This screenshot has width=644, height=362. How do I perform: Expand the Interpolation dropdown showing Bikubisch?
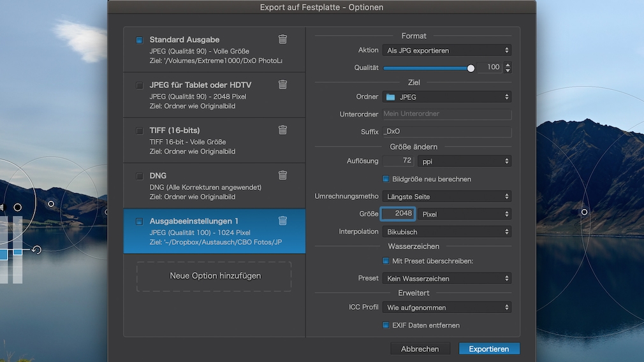coord(447,232)
